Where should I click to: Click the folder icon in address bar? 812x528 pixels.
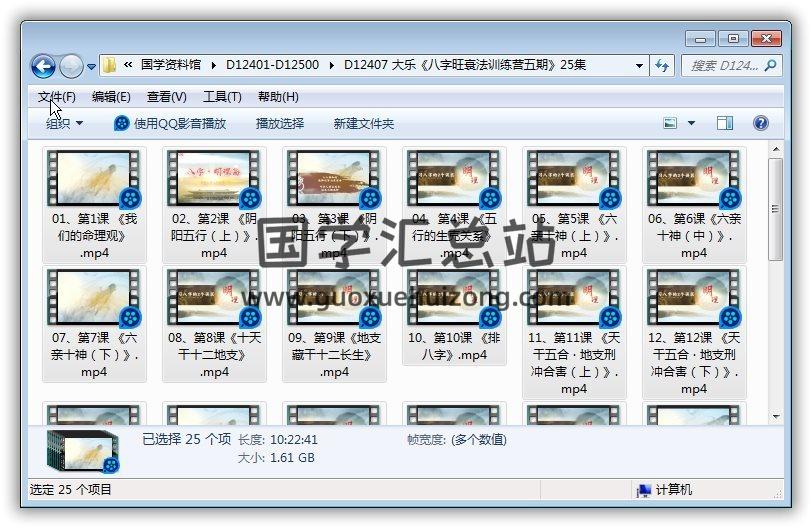110,66
